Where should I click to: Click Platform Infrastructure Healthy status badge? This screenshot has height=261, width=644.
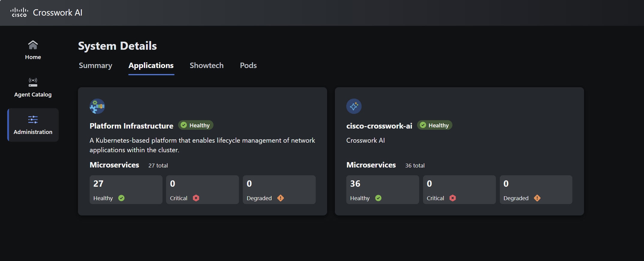(x=196, y=125)
